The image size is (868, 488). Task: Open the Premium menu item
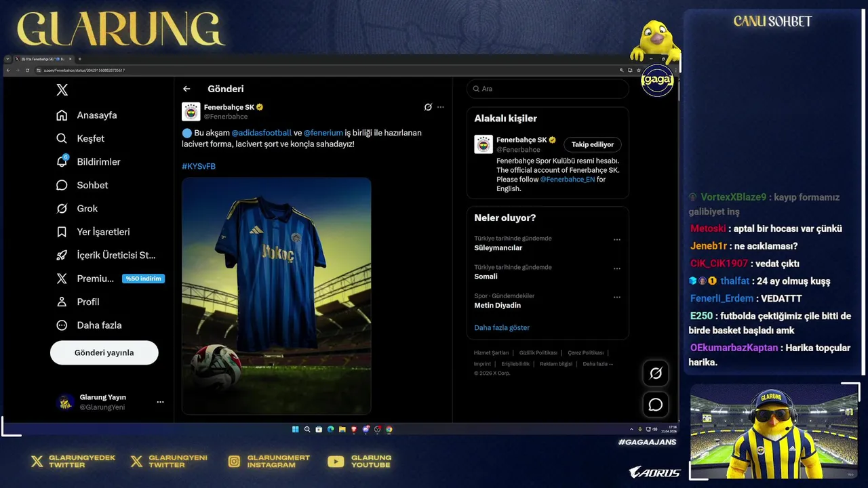coord(85,279)
